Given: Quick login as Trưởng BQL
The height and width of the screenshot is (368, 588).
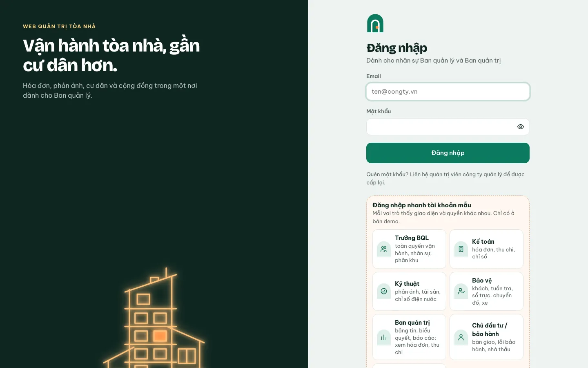Looking at the screenshot, I should coord(409,249).
